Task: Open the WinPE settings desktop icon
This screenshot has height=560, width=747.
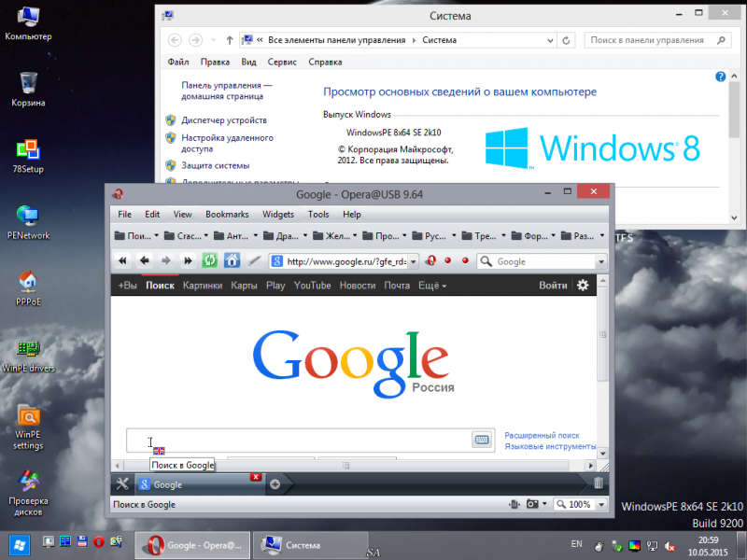Action: tap(28, 427)
